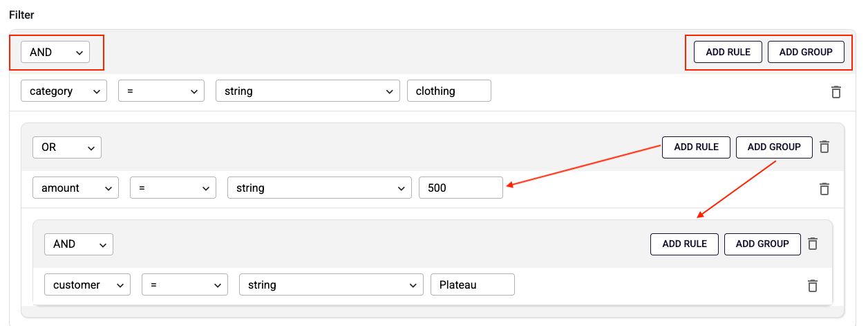Open the customer field dropdown
This screenshot has height=326, width=868.
point(87,285)
